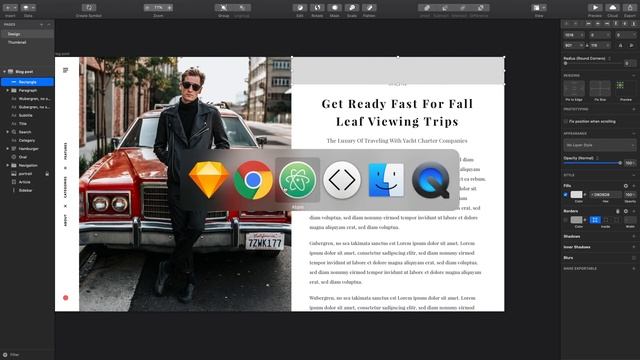This screenshot has width=640, height=360.
Task: Click the Opacity percentage field
Action: [630, 163]
